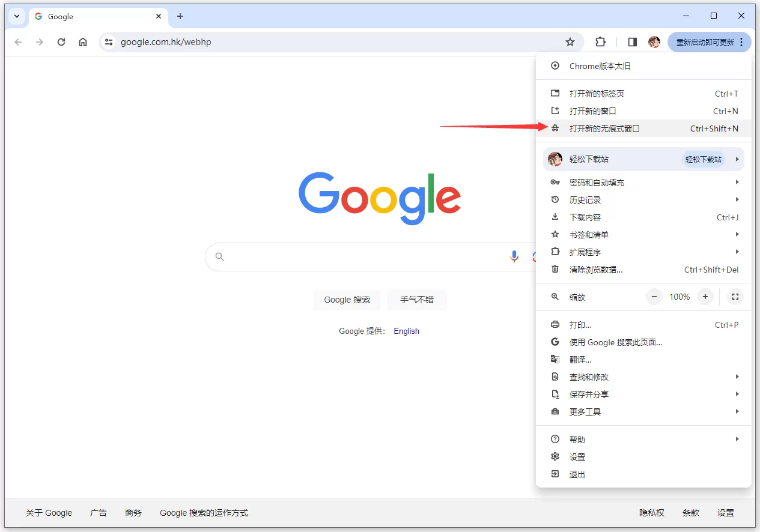Expand 保存并分享 submenu
The width and height of the screenshot is (760, 532).
click(643, 394)
